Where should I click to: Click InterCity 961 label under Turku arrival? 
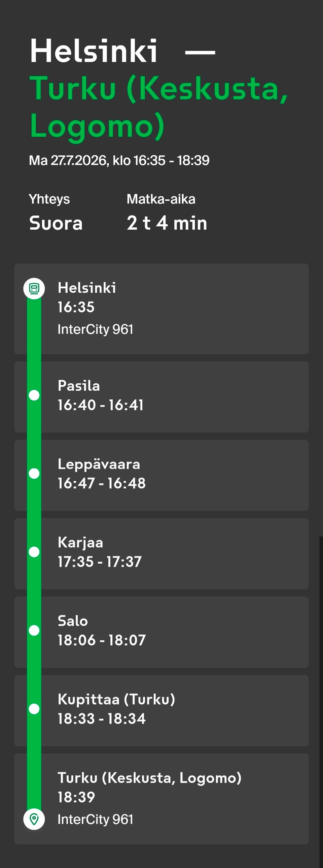tap(95, 819)
